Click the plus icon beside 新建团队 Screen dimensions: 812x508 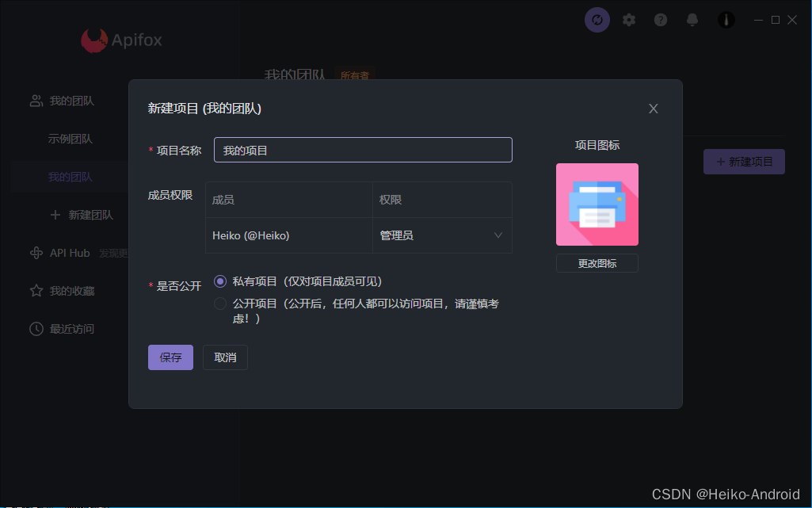(55, 215)
